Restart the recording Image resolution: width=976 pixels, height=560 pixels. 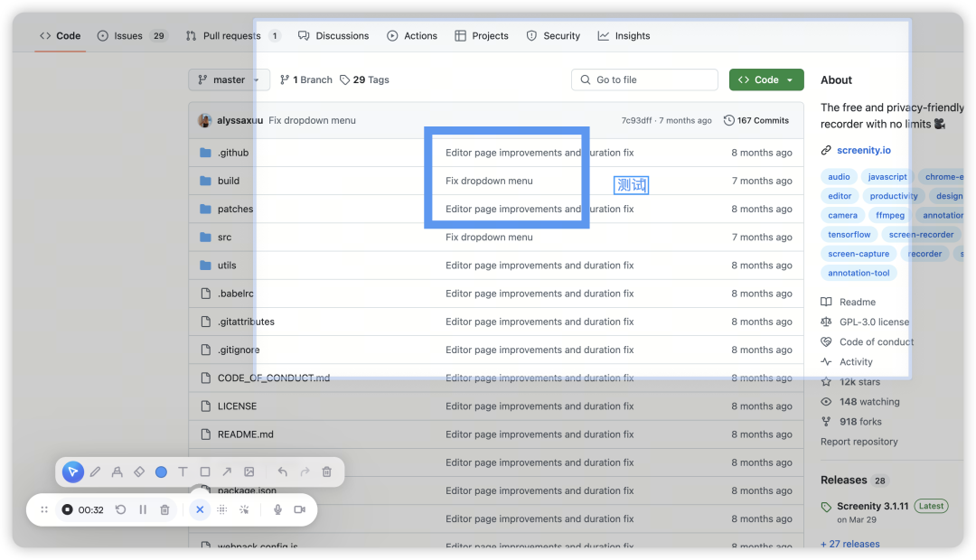point(121,509)
